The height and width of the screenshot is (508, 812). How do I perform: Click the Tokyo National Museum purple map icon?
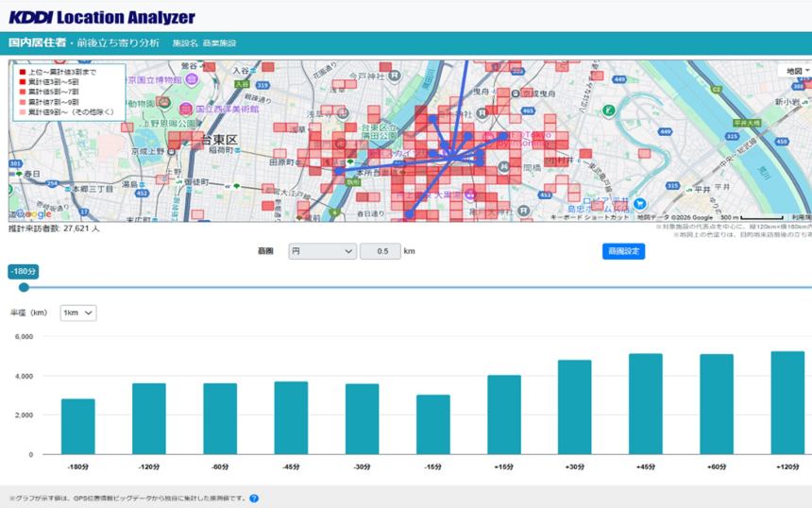[192, 79]
